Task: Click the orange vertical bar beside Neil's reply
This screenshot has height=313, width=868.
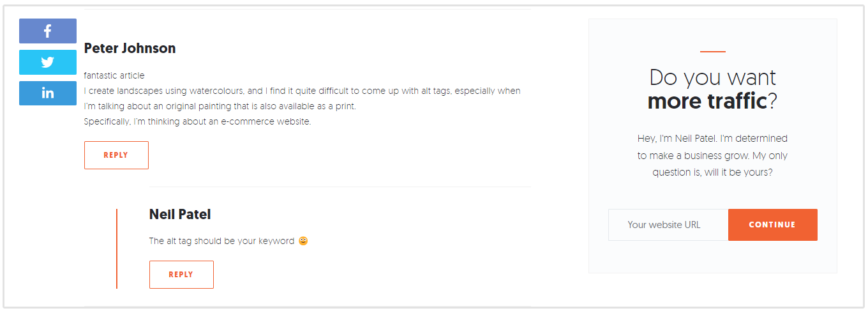Action: click(x=117, y=248)
